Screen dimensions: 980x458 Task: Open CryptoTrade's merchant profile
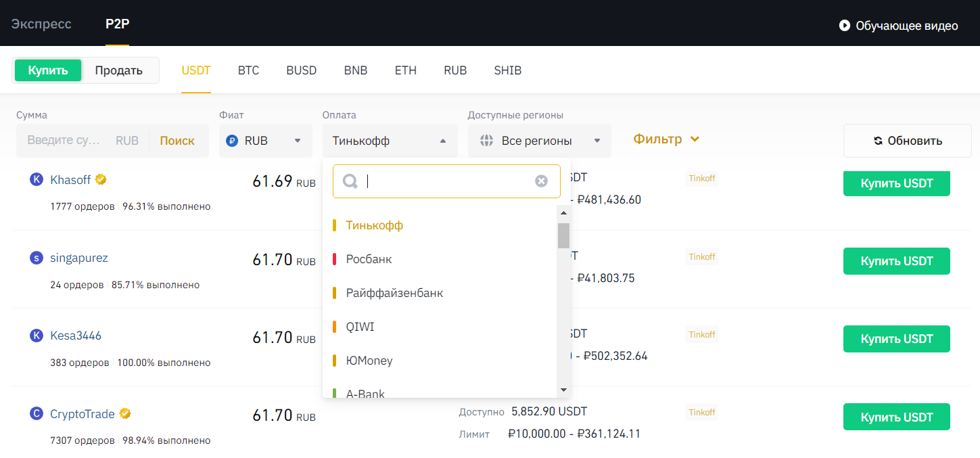click(x=83, y=413)
